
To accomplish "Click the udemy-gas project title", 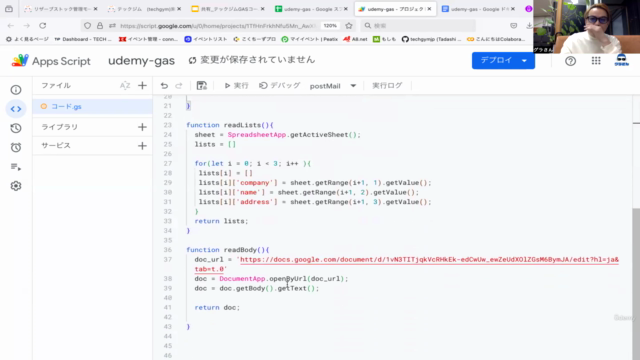I will pos(141,61).
